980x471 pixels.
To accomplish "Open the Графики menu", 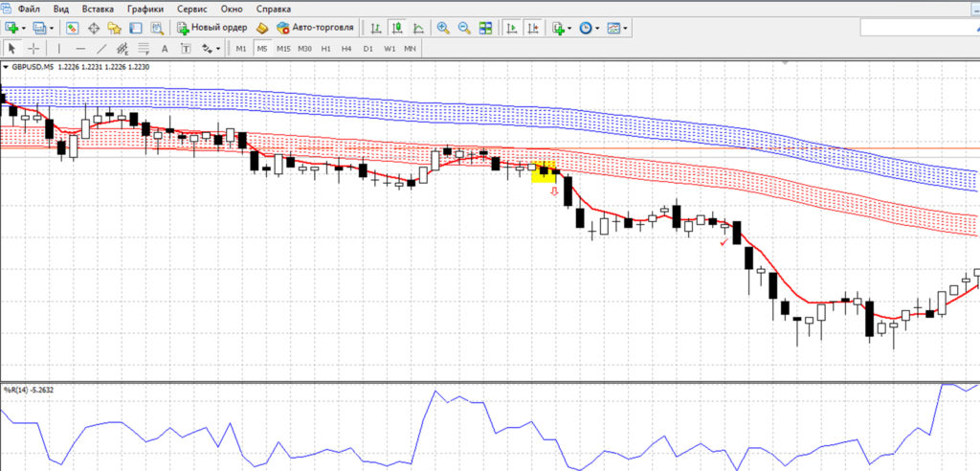I will (145, 10).
